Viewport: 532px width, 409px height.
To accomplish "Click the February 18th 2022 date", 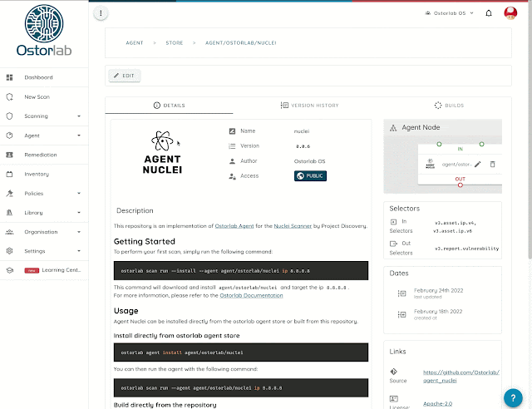I will 438,311.
